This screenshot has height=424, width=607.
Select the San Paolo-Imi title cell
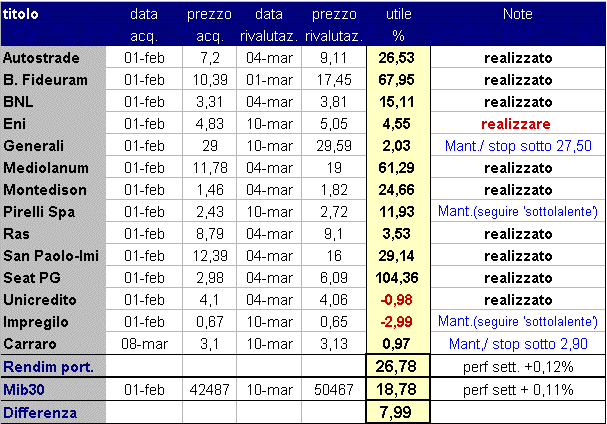[51, 256]
